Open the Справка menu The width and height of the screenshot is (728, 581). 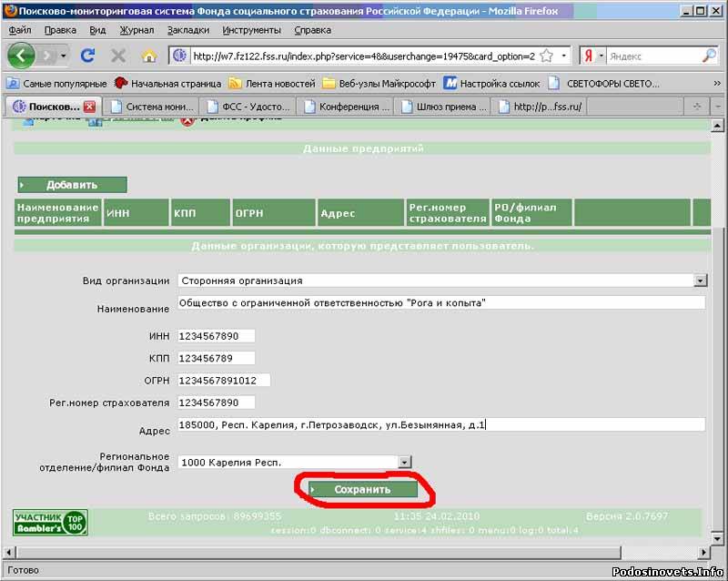312,30
